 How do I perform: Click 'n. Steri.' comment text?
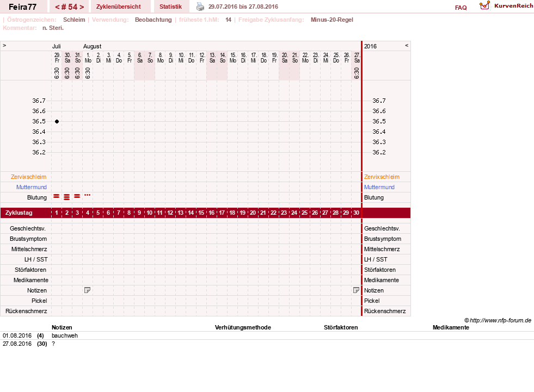[53, 28]
